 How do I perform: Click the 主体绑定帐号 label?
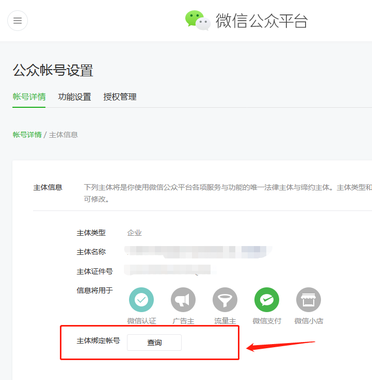pos(98,341)
